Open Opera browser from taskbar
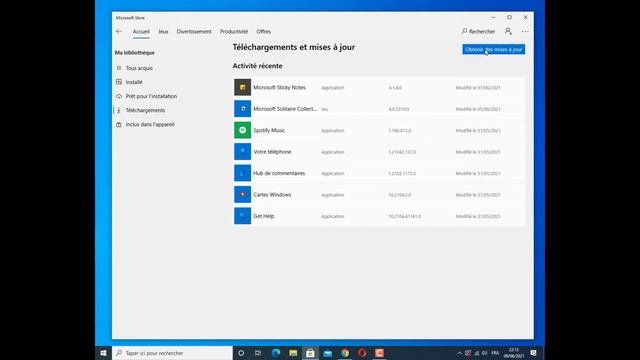This screenshot has height=360, width=640. point(362,353)
